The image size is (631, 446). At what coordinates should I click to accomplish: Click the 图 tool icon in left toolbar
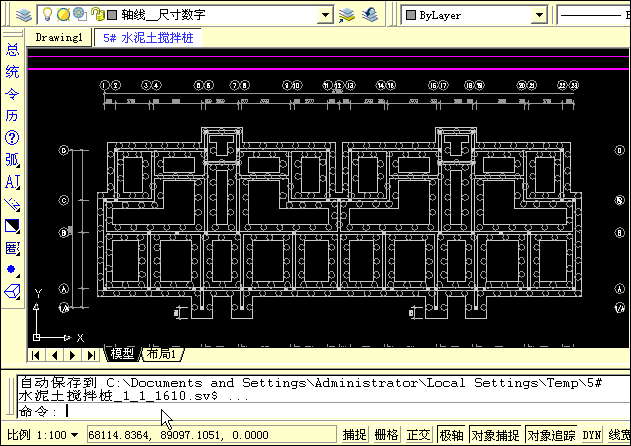(12, 248)
